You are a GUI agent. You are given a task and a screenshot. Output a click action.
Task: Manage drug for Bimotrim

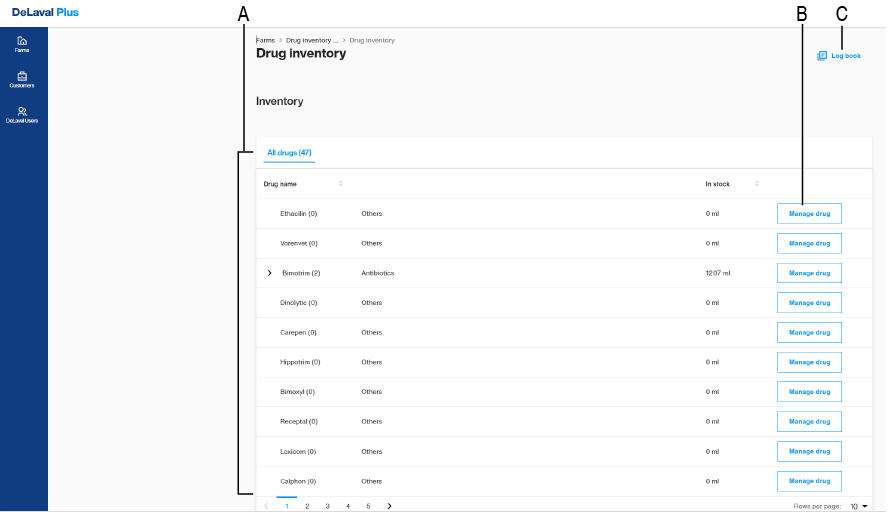click(x=809, y=273)
